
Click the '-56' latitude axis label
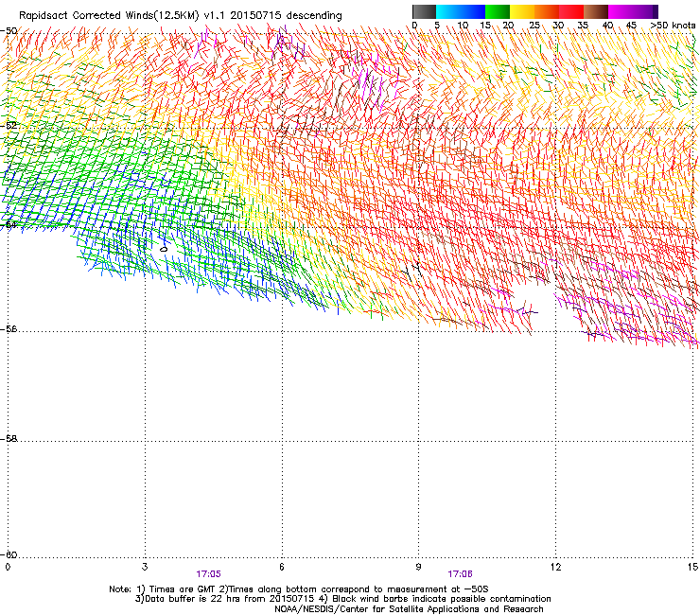tap(9, 329)
